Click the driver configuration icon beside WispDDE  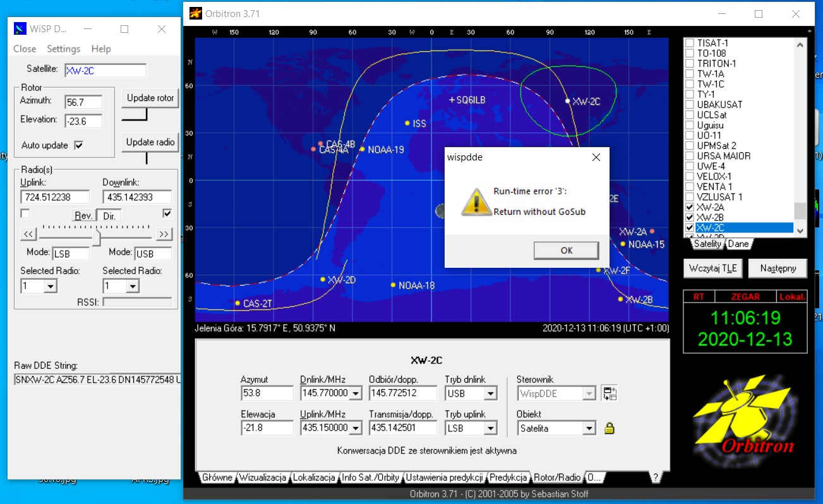click(x=609, y=393)
